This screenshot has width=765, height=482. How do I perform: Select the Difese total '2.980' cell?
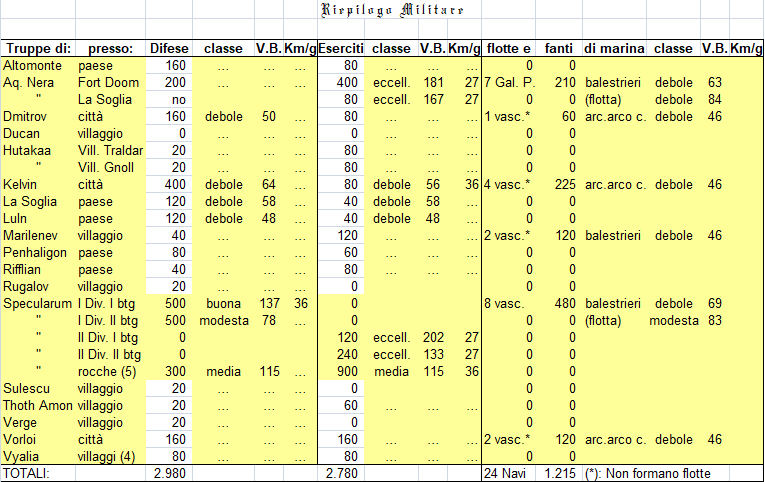tap(170, 473)
